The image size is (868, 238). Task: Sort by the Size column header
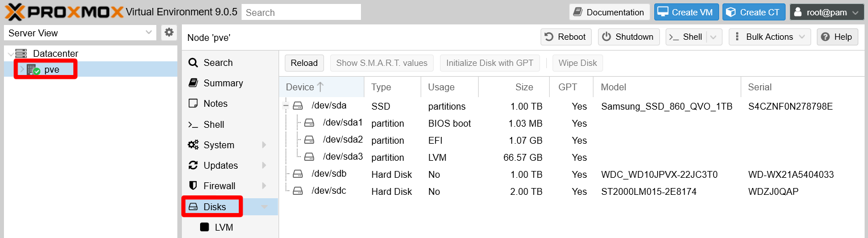pyautogui.click(x=514, y=87)
